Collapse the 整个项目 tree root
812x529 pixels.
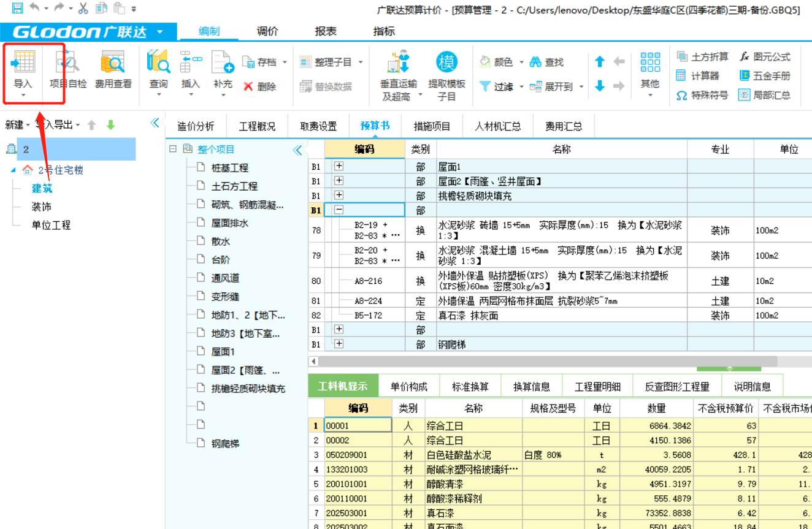click(x=173, y=149)
